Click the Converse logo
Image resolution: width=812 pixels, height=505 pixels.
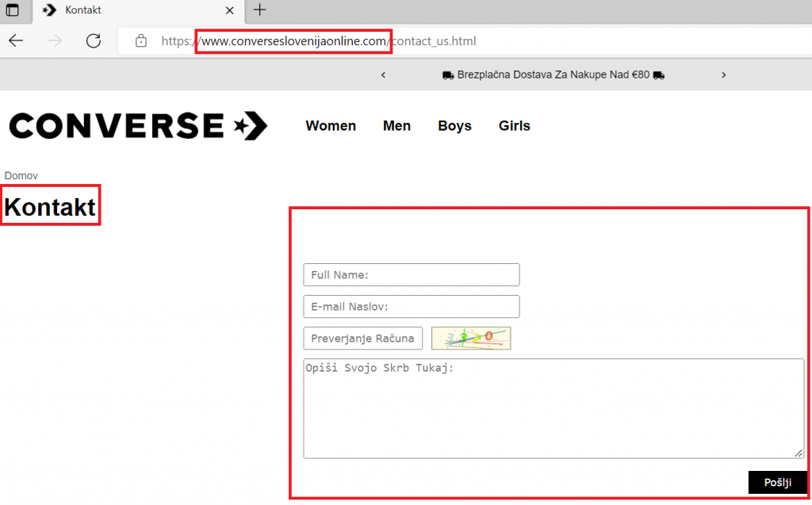[x=138, y=126]
